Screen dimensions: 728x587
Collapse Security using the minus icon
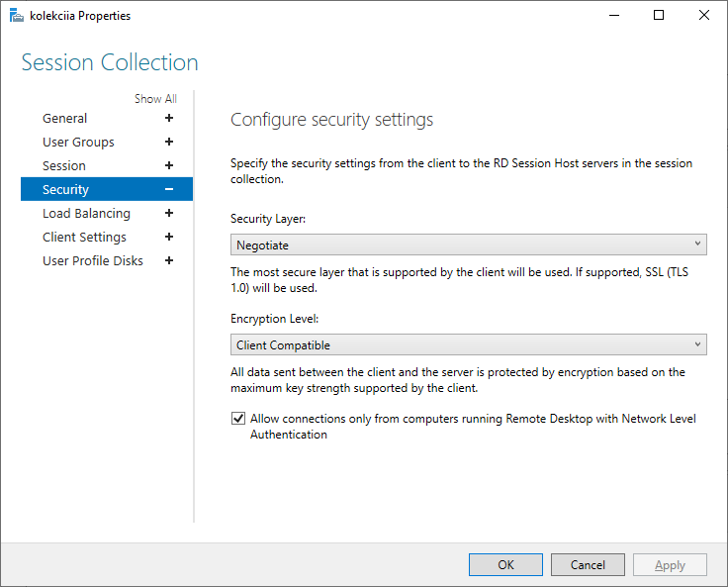(169, 190)
